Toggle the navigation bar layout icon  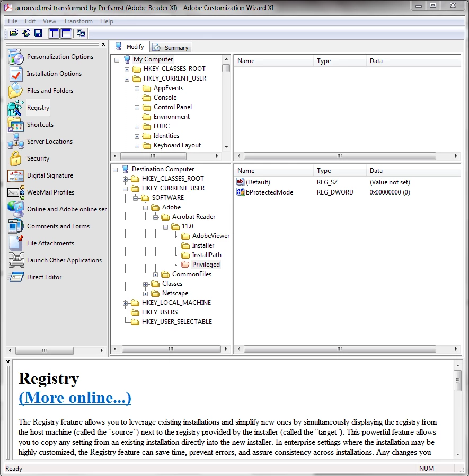coord(54,33)
